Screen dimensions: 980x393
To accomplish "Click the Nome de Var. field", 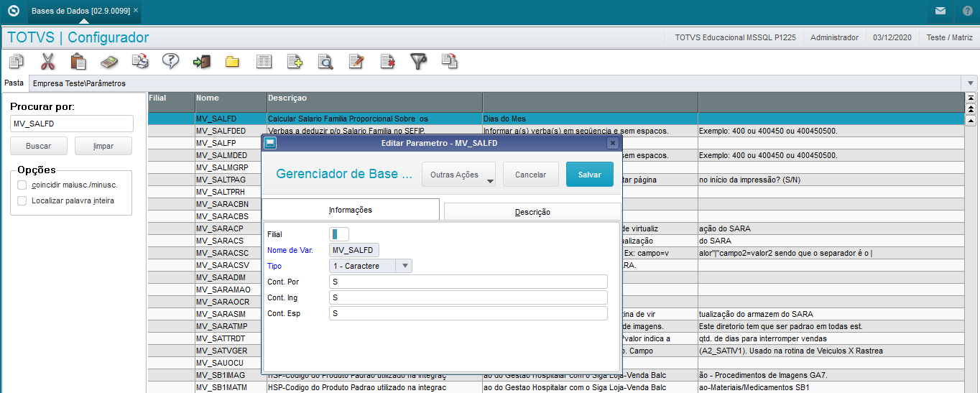I will (354, 250).
